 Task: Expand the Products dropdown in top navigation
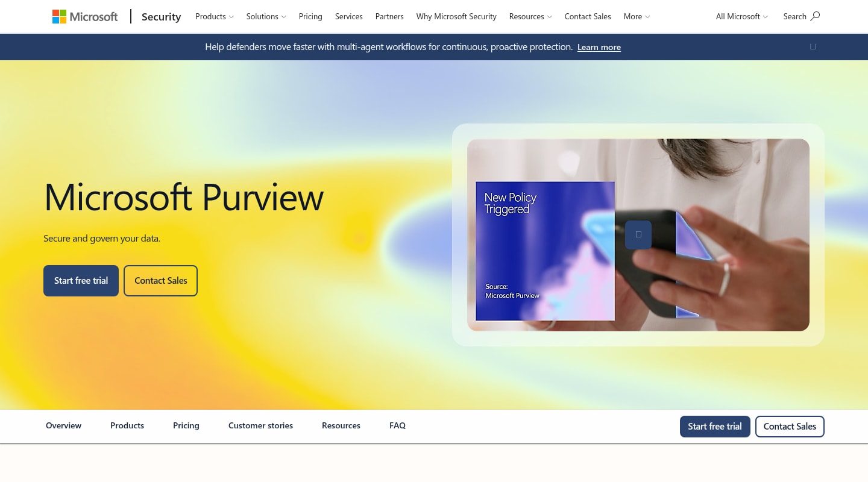(x=215, y=16)
